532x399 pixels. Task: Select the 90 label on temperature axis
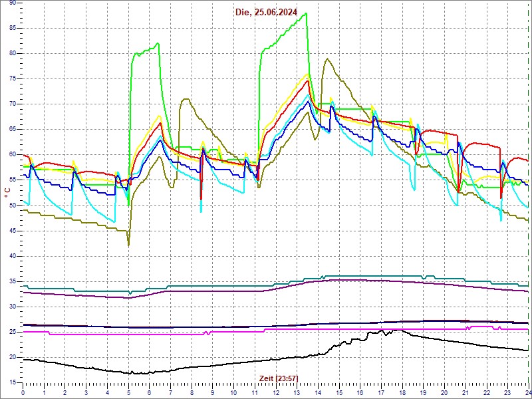point(12,3)
